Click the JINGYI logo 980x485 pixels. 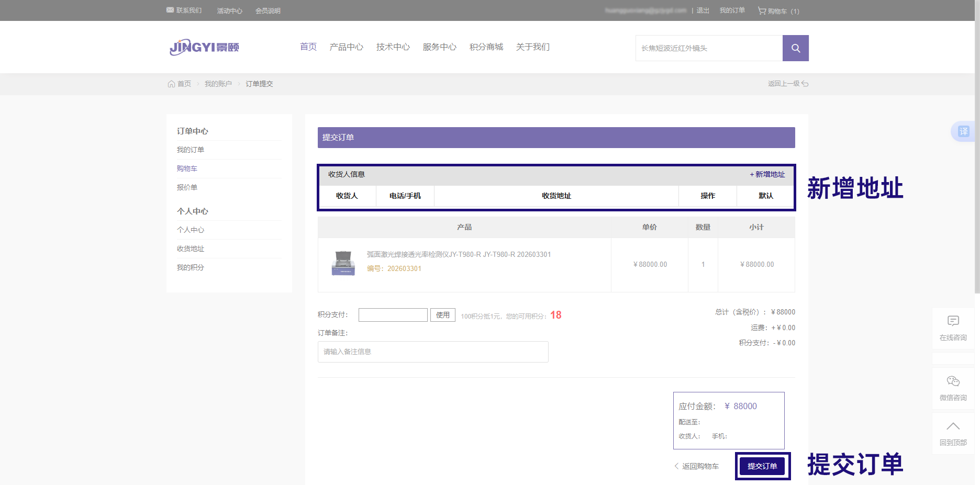[204, 47]
